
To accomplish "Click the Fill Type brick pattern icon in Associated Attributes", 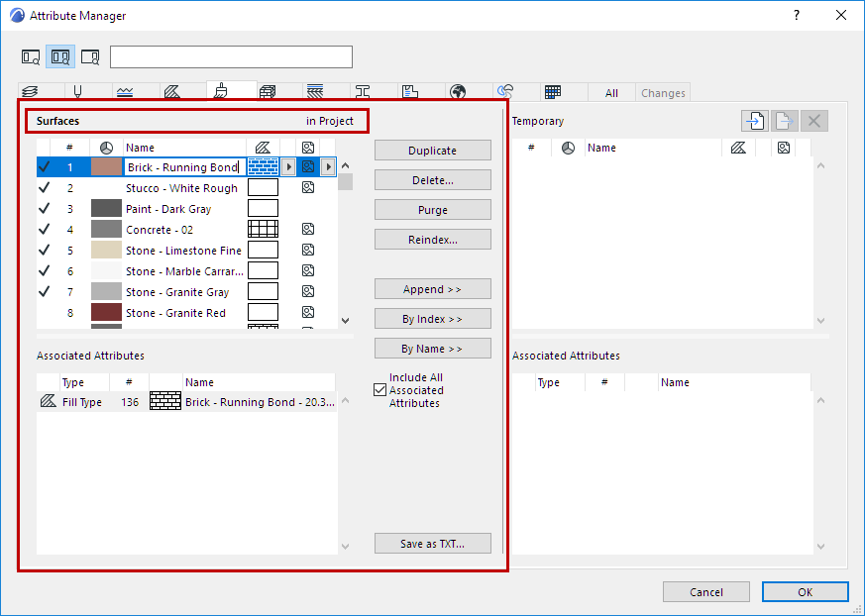I will pyautogui.click(x=164, y=401).
